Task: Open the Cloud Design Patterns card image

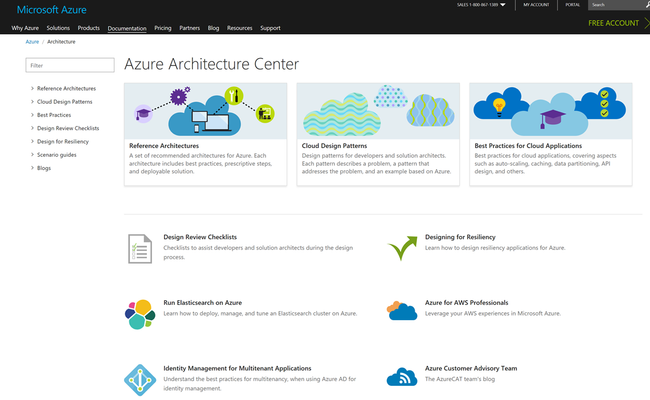Action: (x=378, y=111)
